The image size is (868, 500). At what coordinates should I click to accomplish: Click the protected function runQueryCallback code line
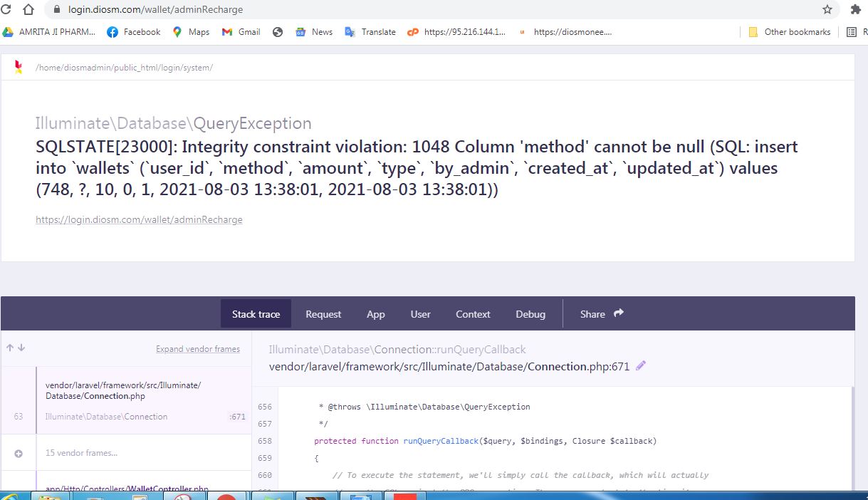pos(485,441)
